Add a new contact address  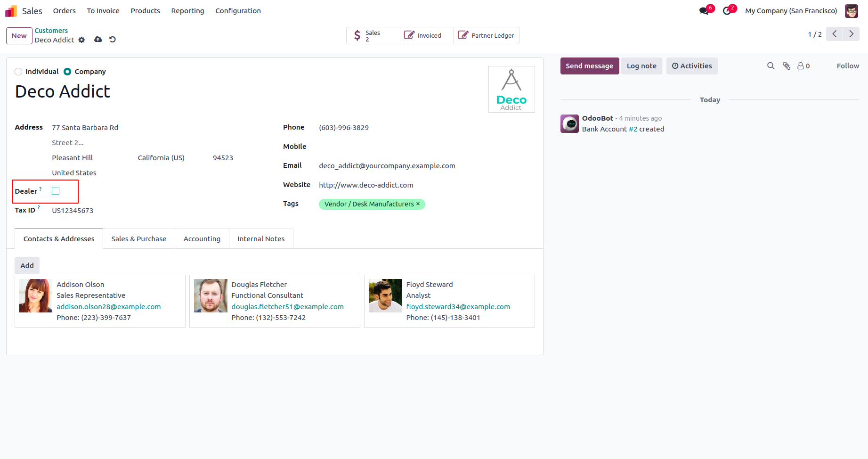[x=27, y=266]
